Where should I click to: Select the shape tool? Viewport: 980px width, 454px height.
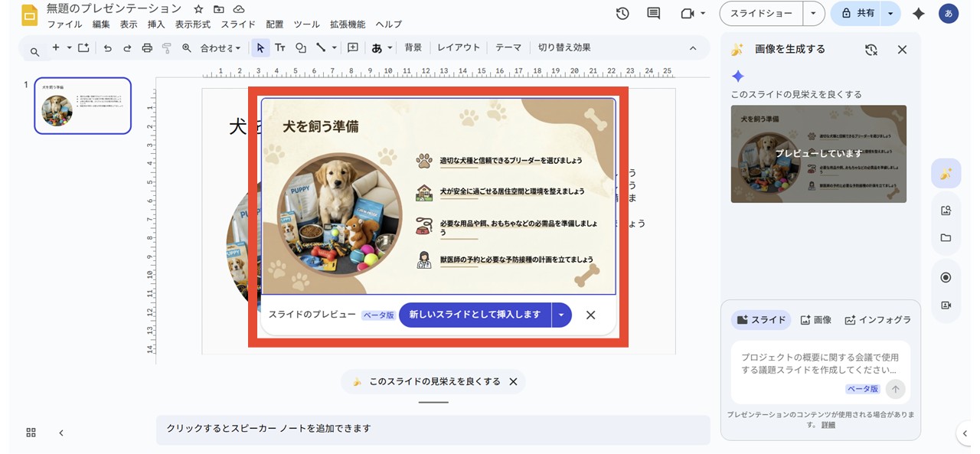pyautogui.click(x=301, y=47)
